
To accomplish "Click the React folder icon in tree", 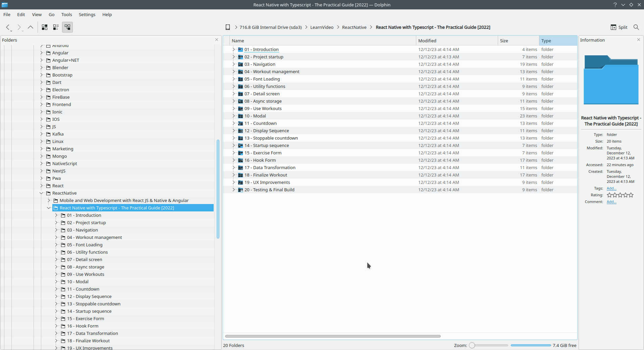I will 48,186.
